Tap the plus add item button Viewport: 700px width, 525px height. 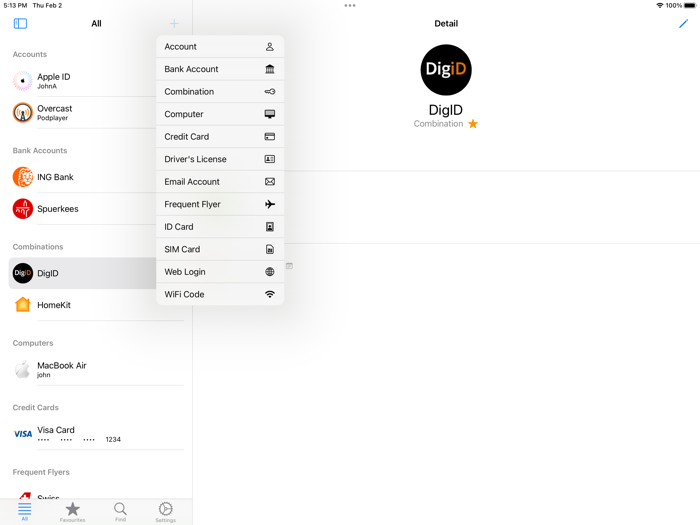[174, 24]
